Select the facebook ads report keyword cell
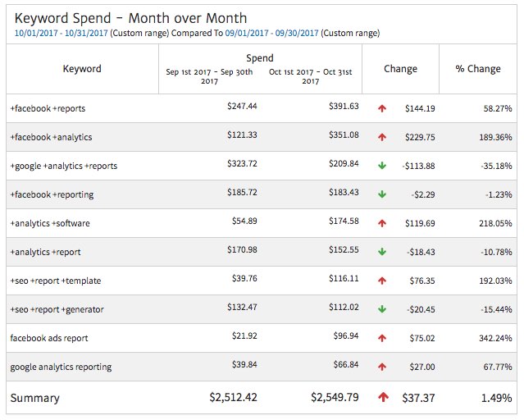The image size is (524, 420). pyautogui.click(x=49, y=338)
